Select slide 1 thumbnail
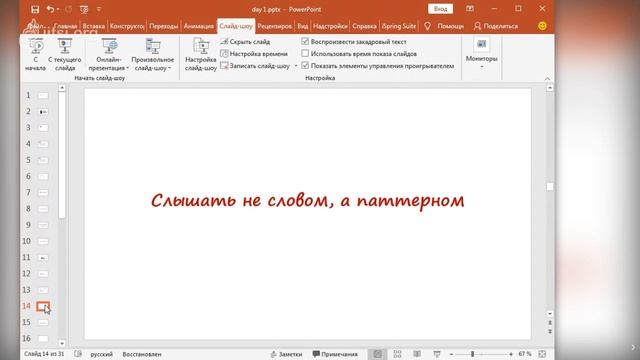 (43, 96)
